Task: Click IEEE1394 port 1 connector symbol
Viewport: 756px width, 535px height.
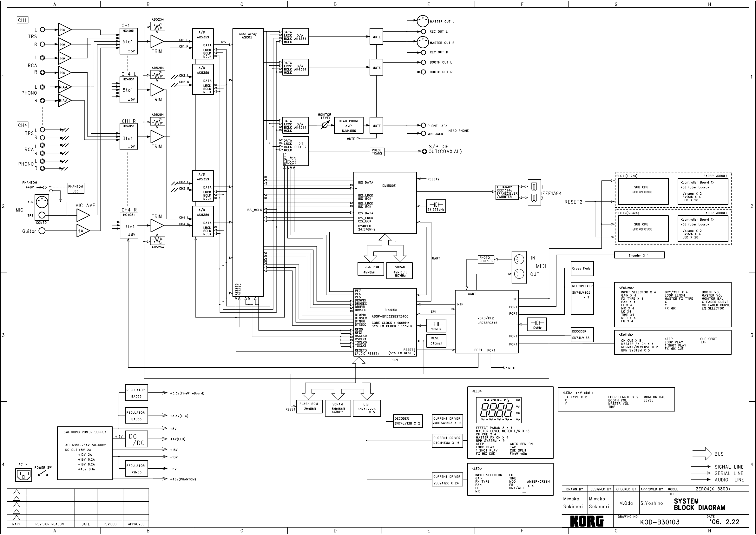Action: coord(534,187)
